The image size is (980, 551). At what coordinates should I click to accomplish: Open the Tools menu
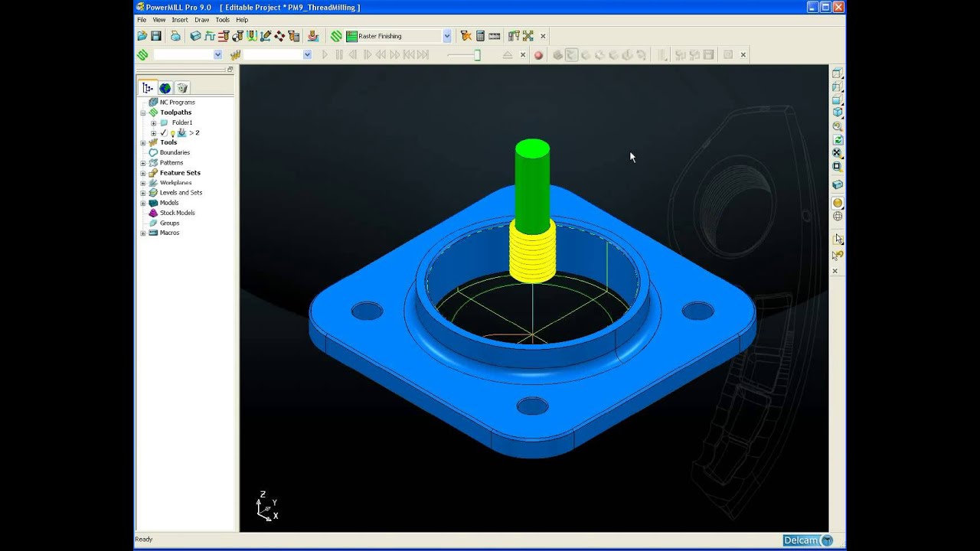pyautogui.click(x=222, y=20)
